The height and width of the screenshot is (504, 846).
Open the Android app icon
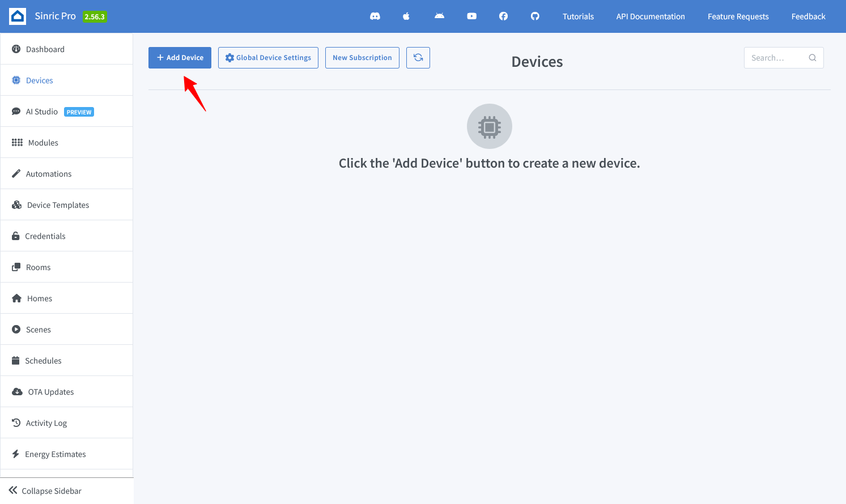(x=439, y=16)
